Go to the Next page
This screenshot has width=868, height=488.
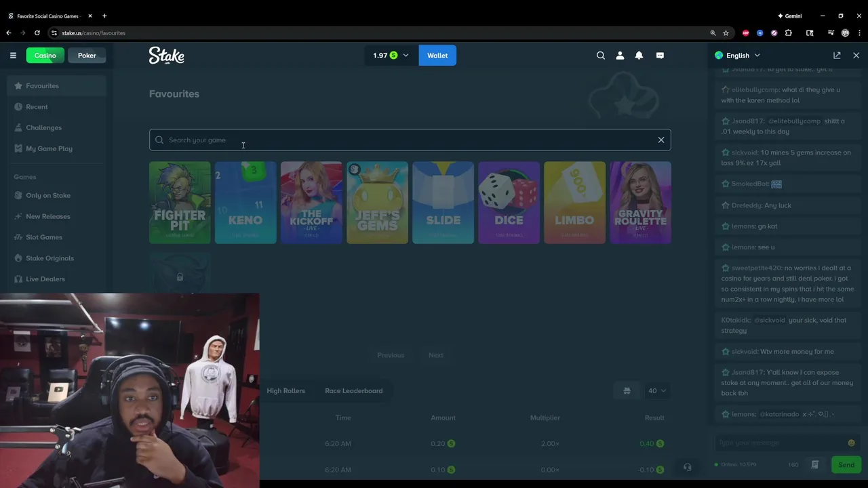tap(435, 355)
